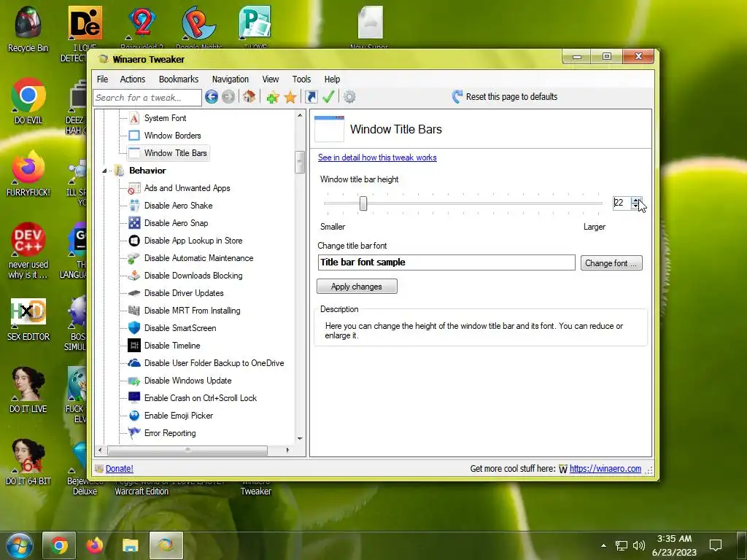Open Enable Emoji Picker tweak
The width and height of the screenshot is (747, 560).
click(x=179, y=416)
